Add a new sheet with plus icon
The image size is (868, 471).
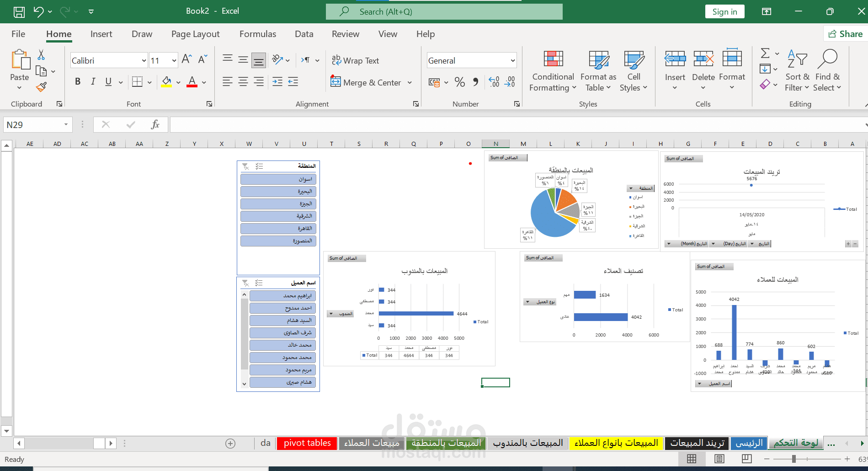coord(230,443)
